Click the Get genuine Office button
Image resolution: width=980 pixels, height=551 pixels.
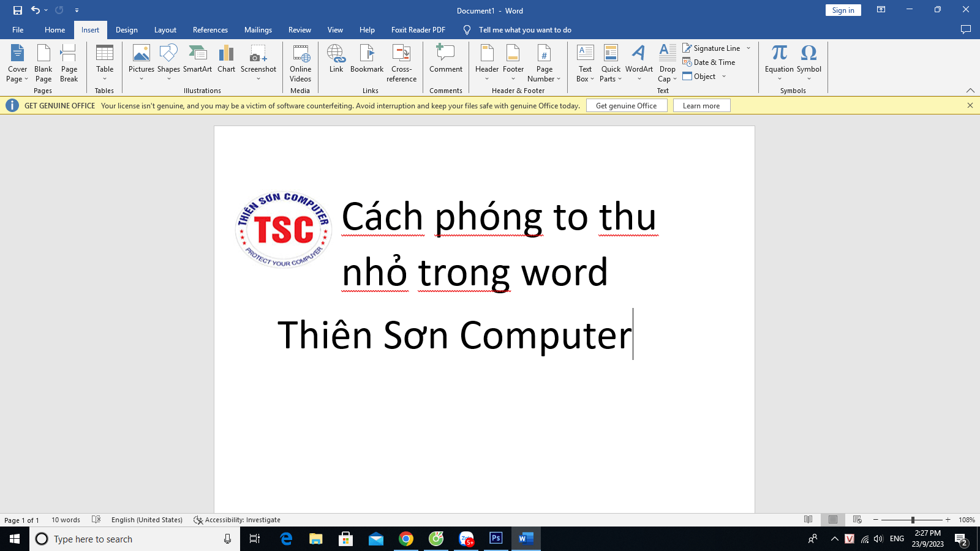627,105
